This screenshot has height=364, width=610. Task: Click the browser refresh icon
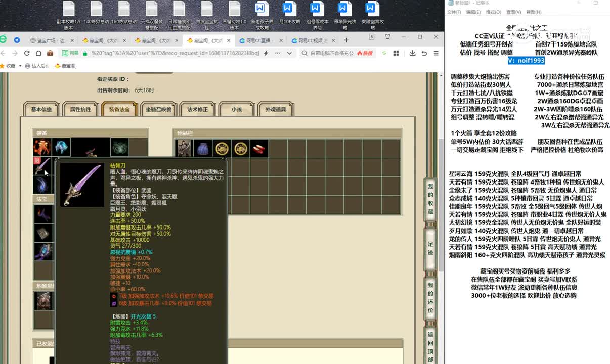pyautogui.click(x=27, y=53)
